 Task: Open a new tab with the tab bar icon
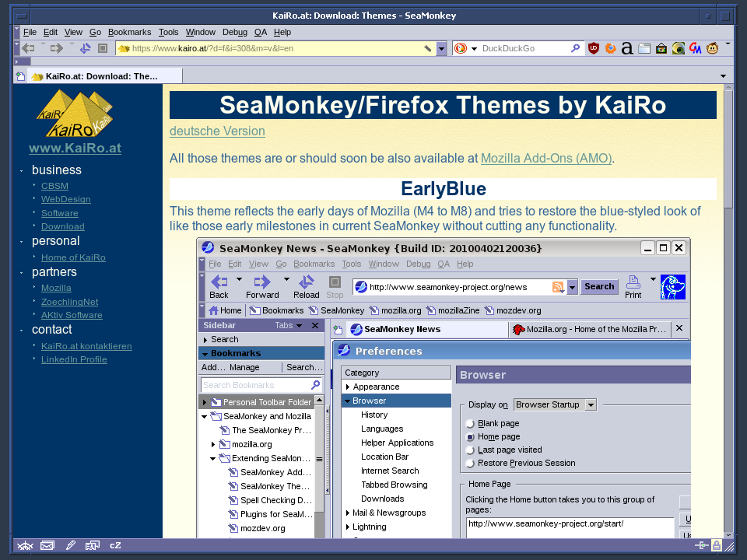[20, 76]
